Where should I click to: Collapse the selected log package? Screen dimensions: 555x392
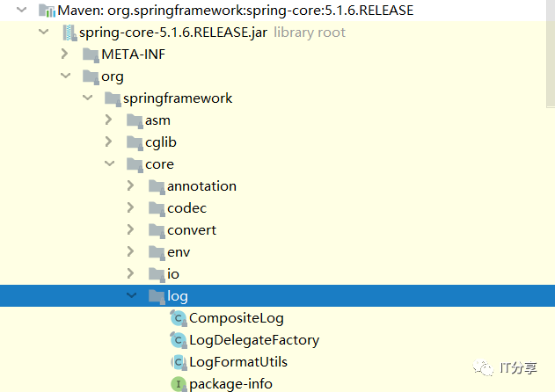coord(131,294)
